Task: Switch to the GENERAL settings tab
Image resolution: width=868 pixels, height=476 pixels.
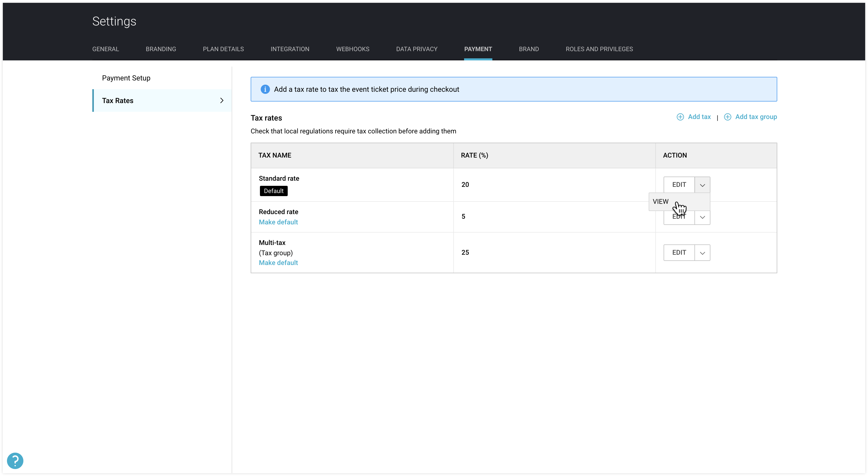Action: click(x=105, y=49)
